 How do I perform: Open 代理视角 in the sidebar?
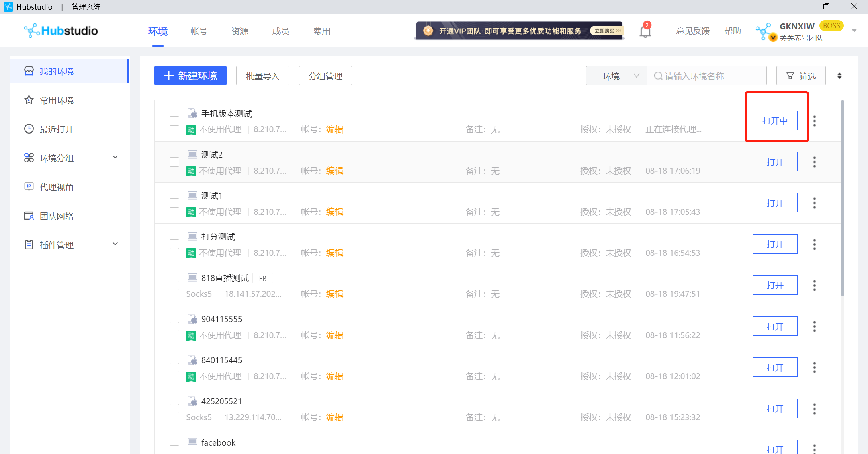pyautogui.click(x=56, y=187)
